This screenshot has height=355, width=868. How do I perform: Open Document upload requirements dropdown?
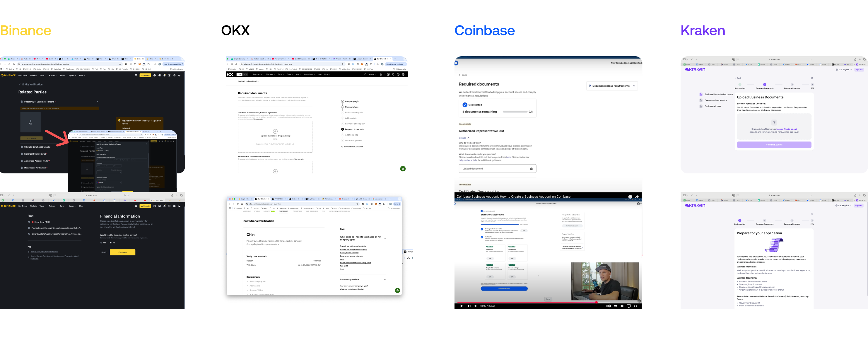pos(611,86)
